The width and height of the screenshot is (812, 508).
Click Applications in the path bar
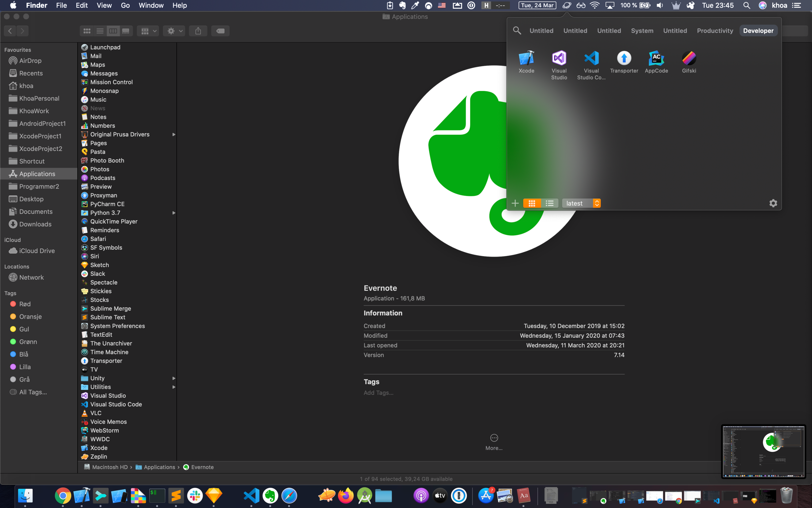155,467
